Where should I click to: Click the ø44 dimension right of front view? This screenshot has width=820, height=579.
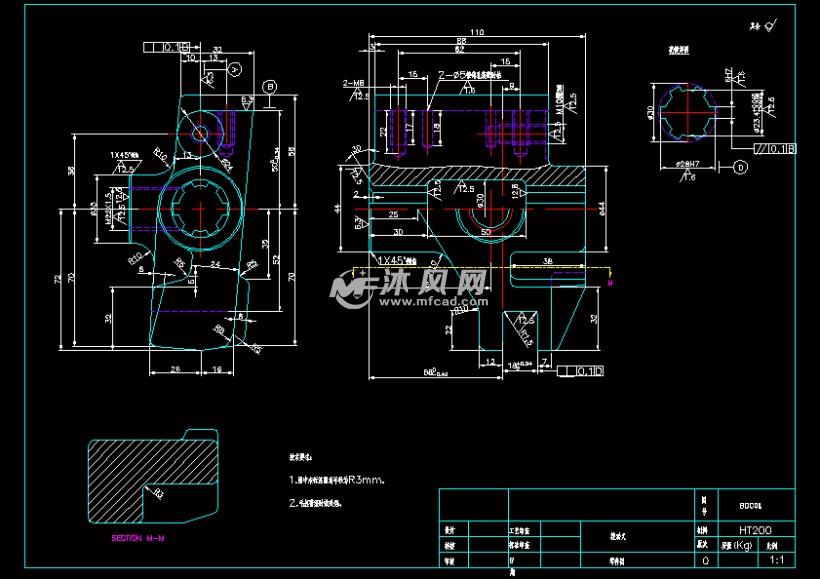[x=602, y=208]
